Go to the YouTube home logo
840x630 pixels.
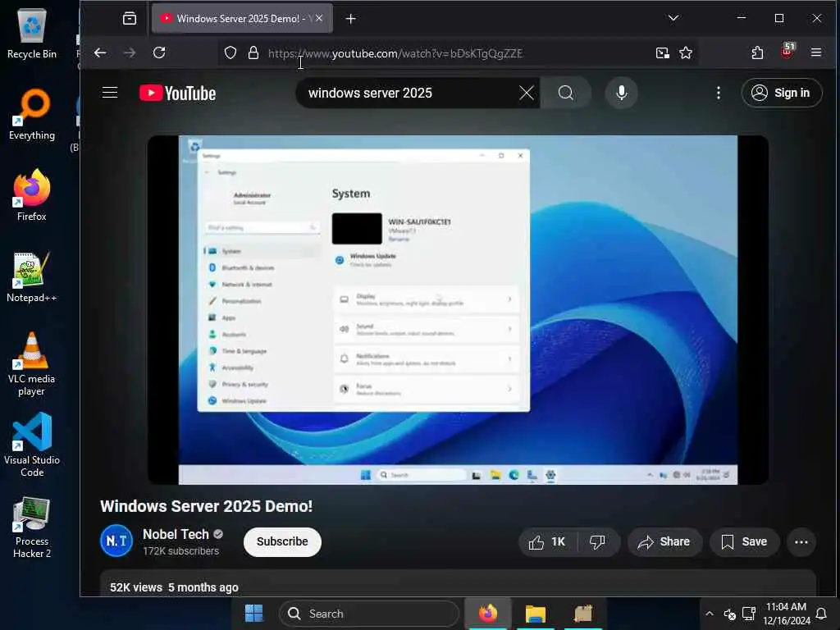pyautogui.click(x=178, y=94)
